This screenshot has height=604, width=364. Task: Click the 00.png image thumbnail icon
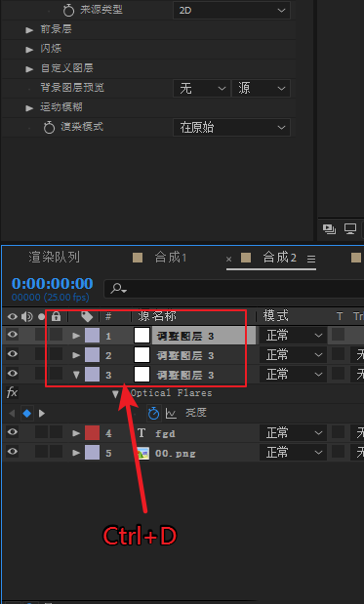click(x=142, y=453)
